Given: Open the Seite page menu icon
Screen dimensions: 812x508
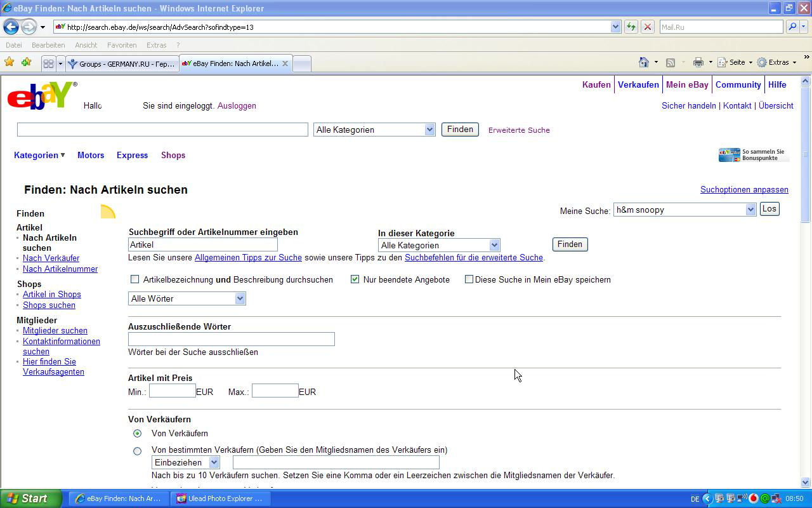Looking at the screenshot, I should (722, 62).
